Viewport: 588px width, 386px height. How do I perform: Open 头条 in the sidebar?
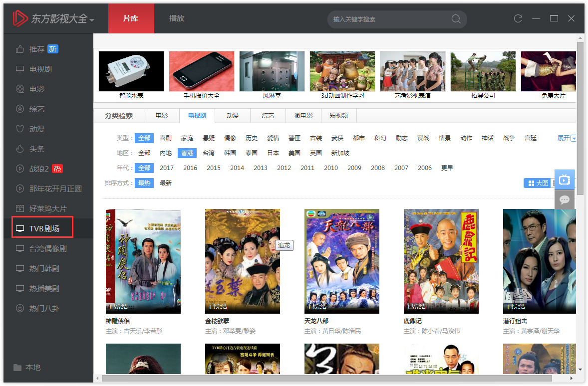tap(36, 149)
